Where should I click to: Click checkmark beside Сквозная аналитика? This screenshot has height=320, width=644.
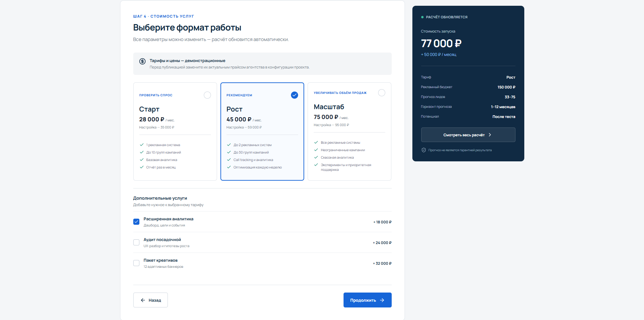[x=316, y=157]
